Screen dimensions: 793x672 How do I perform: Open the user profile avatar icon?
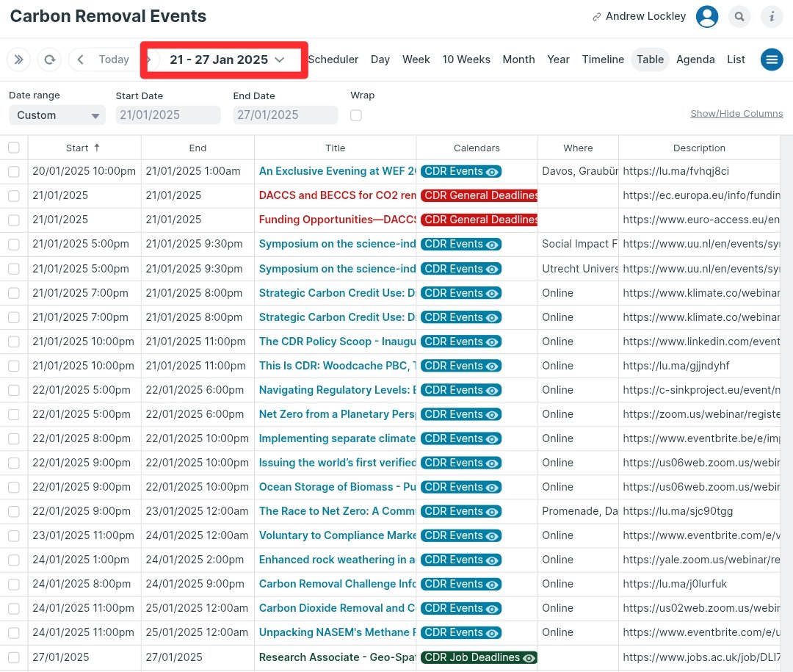tap(706, 17)
